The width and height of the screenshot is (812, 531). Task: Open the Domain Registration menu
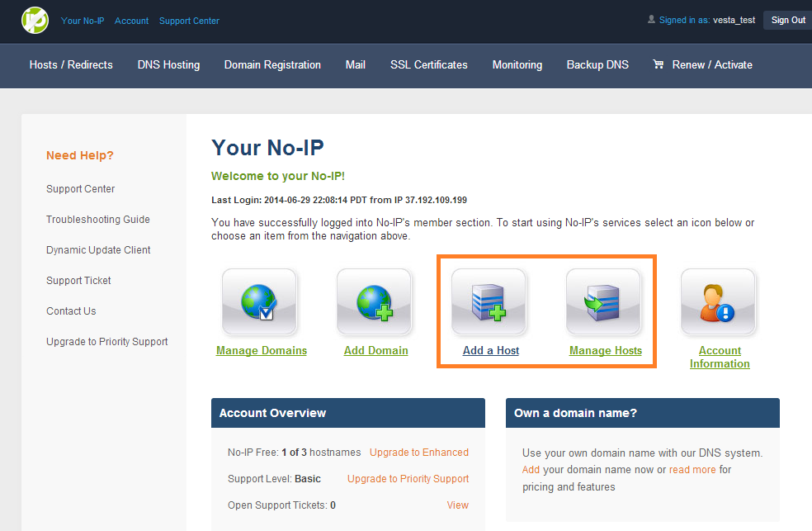coord(272,64)
